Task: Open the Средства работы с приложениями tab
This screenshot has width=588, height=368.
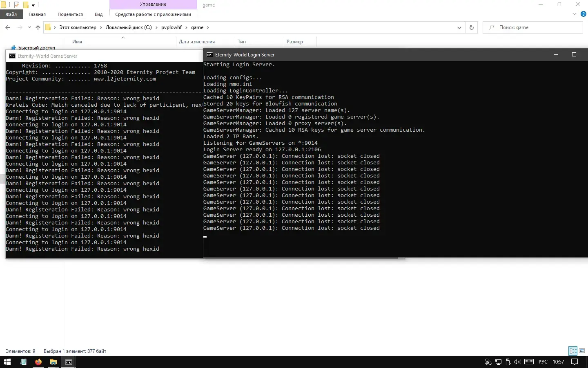Action: point(153,14)
